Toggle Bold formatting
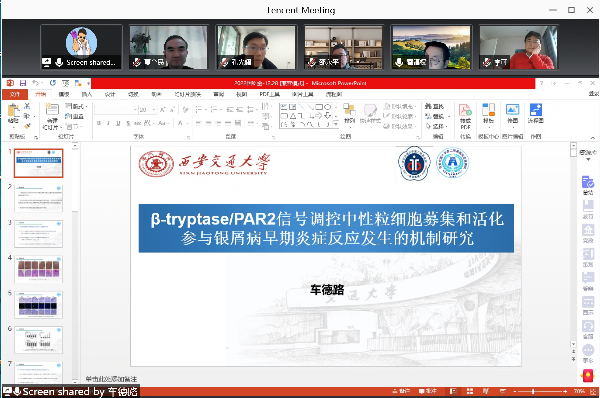Screen dimensions: 600x398 (x=99, y=123)
